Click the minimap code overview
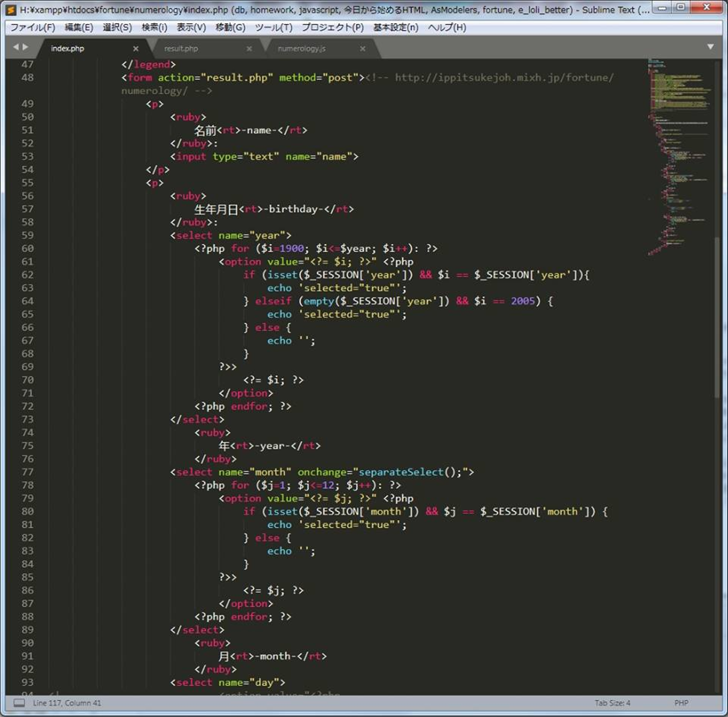The width and height of the screenshot is (728, 717). (x=677, y=152)
